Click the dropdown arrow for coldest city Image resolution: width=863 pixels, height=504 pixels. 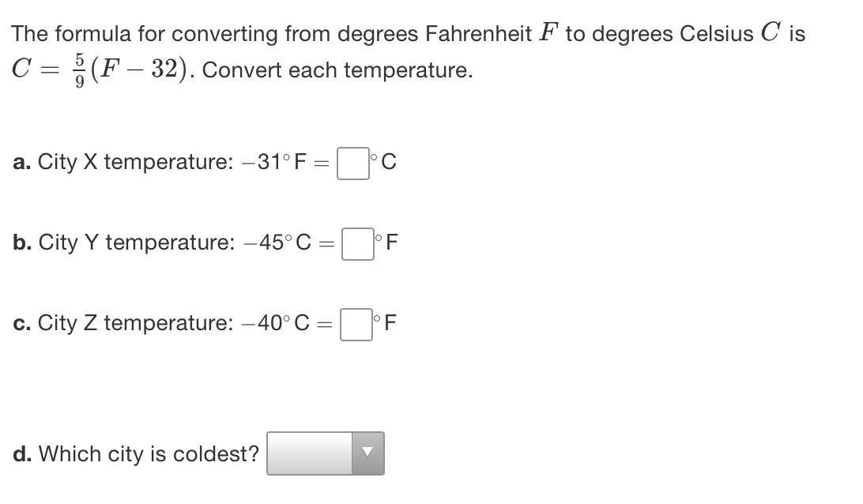(x=367, y=453)
